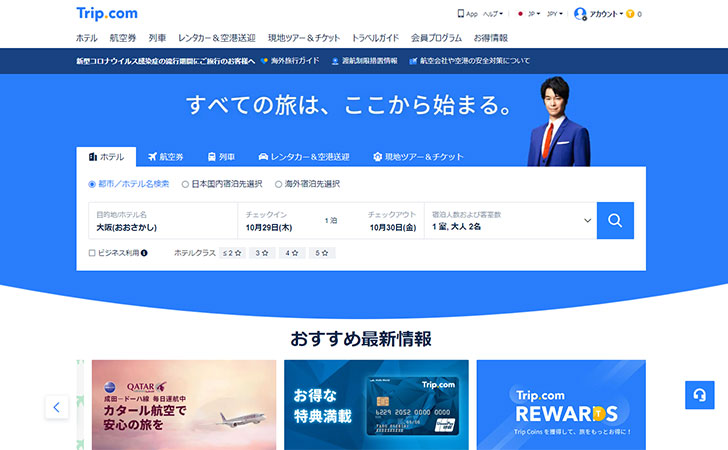Click the Trip.com logo
The height and width of the screenshot is (450, 728).
point(107,13)
